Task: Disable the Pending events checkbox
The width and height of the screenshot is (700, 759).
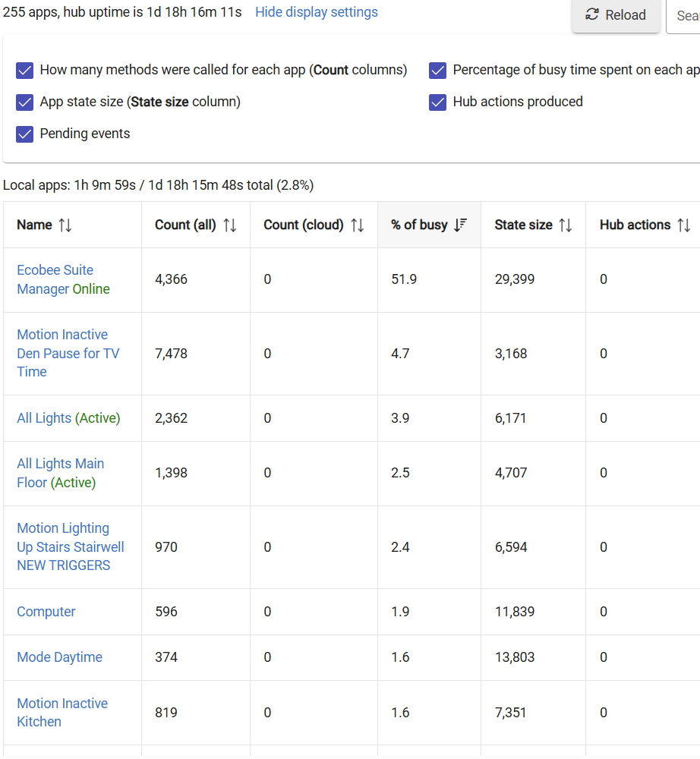Action: (25, 134)
